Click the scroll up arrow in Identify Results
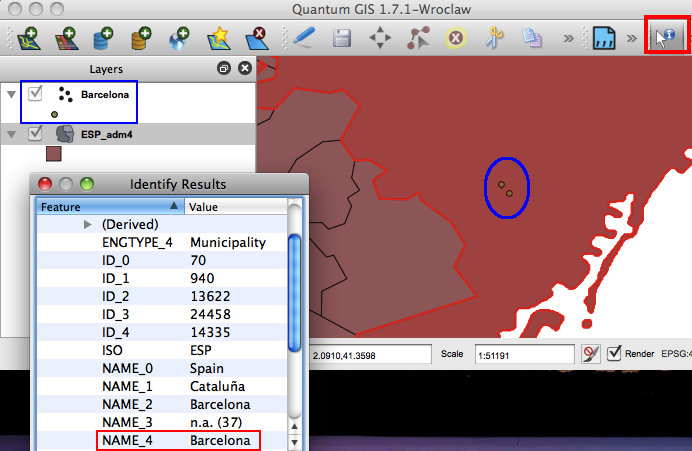The width and height of the screenshot is (692, 451). pyautogui.click(x=294, y=426)
